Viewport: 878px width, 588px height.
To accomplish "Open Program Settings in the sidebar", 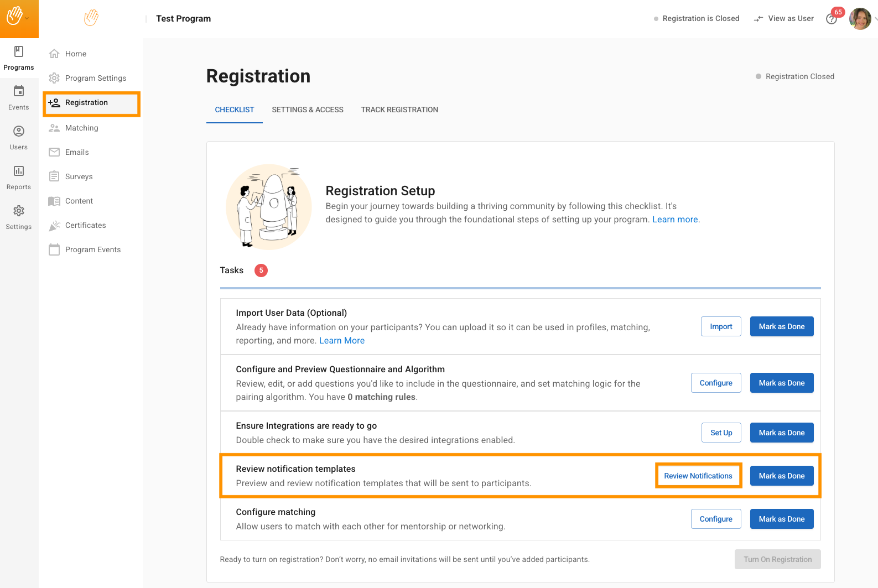I will click(95, 78).
